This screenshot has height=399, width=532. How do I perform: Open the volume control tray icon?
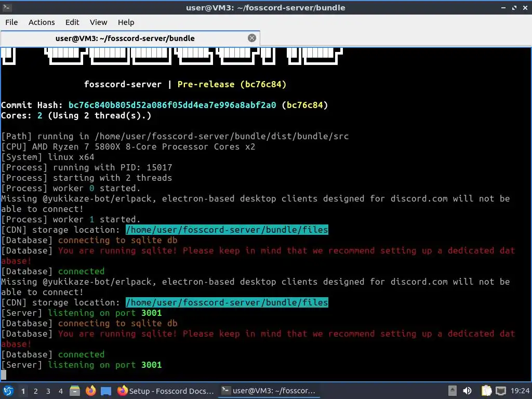point(467,391)
